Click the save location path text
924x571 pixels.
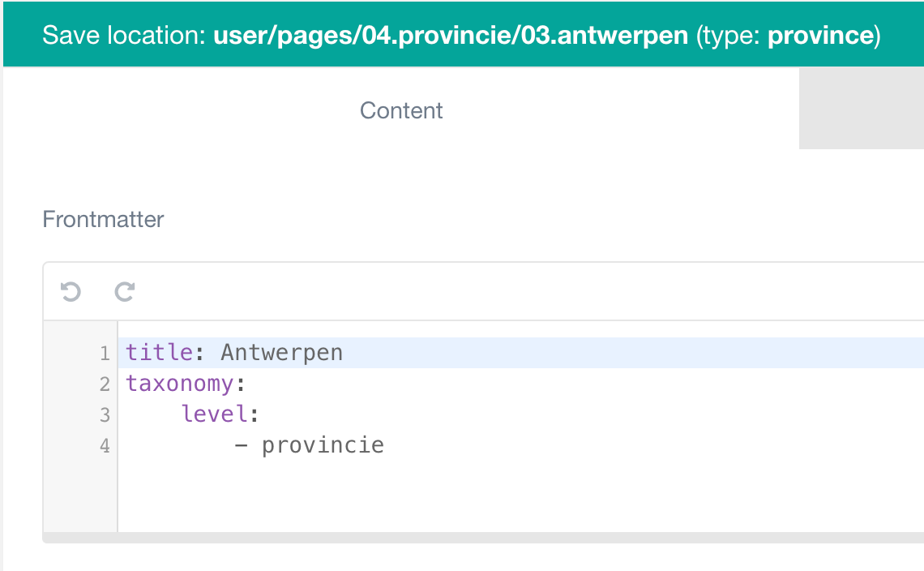(450, 36)
